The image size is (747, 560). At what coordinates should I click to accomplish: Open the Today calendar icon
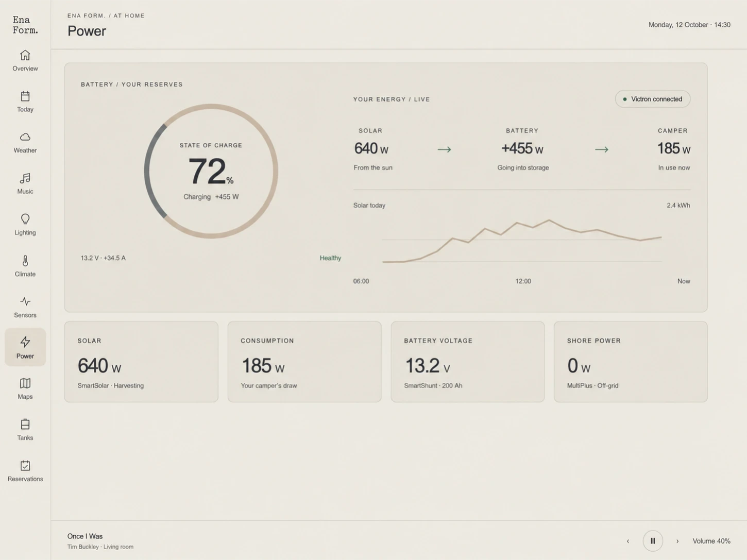[x=25, y=96]
